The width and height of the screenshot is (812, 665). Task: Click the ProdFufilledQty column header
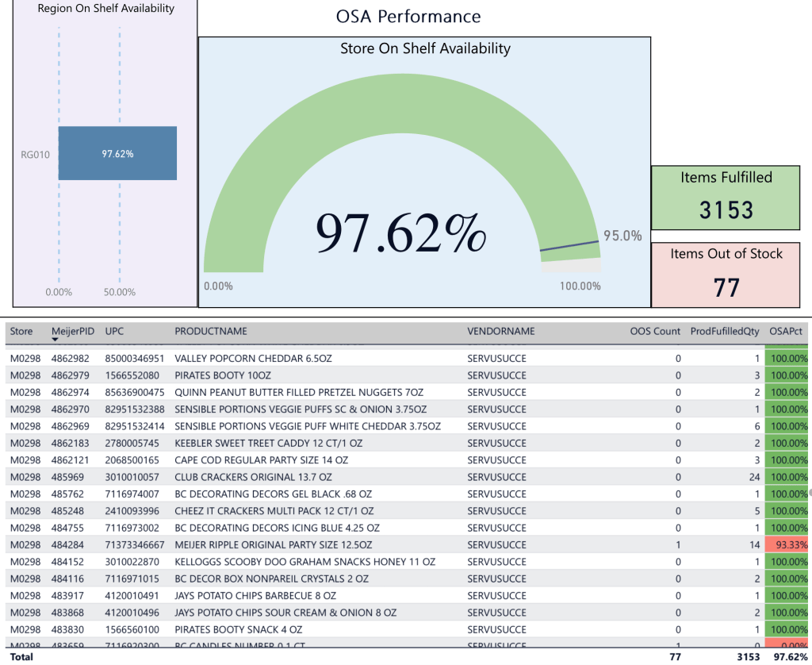point(725,331)
